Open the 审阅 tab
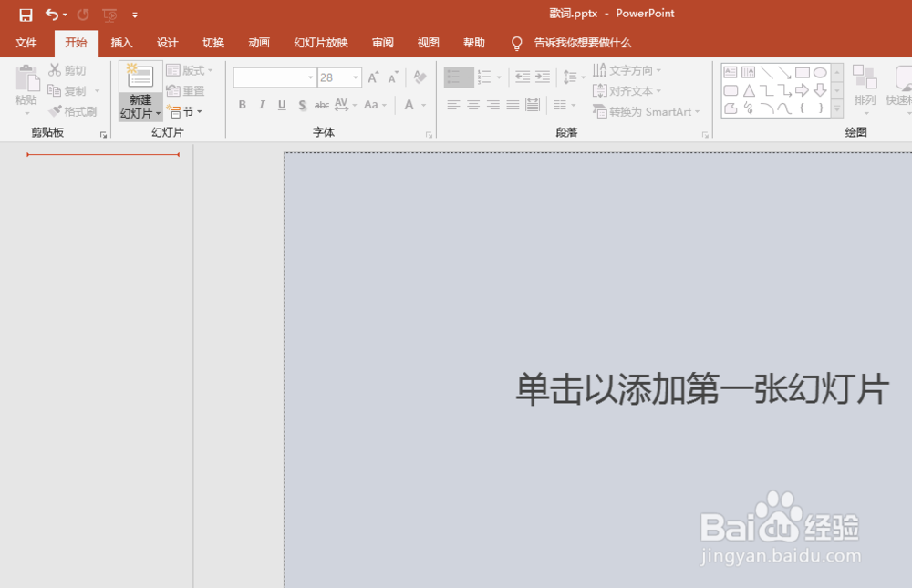 tap(383, 43)
